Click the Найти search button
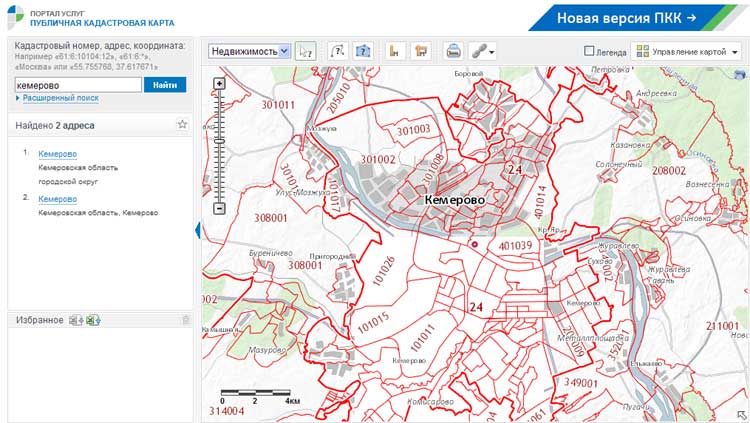 (165, 85)
